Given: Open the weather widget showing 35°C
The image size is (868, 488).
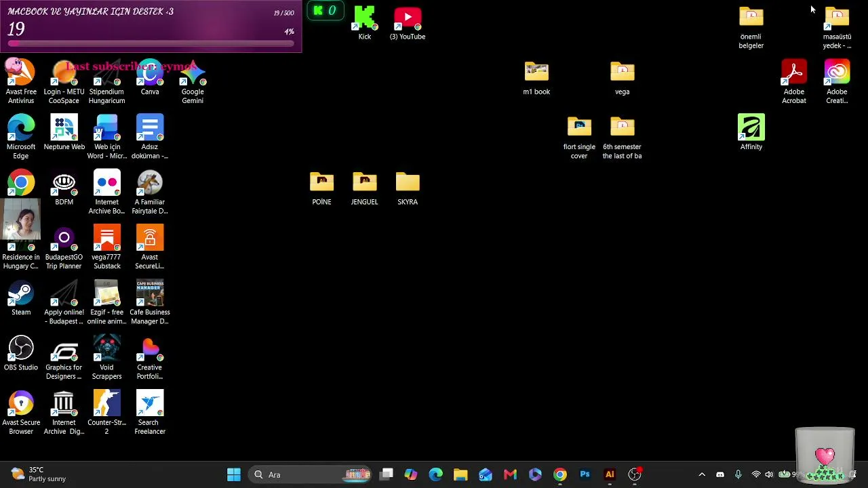Looking at the screenshot, I should pos(39,474).
